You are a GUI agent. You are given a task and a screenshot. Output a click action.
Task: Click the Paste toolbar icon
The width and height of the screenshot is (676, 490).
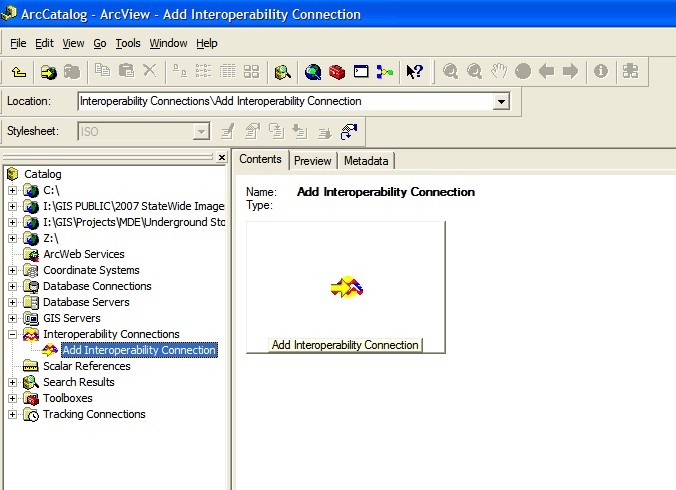point(126,71)
